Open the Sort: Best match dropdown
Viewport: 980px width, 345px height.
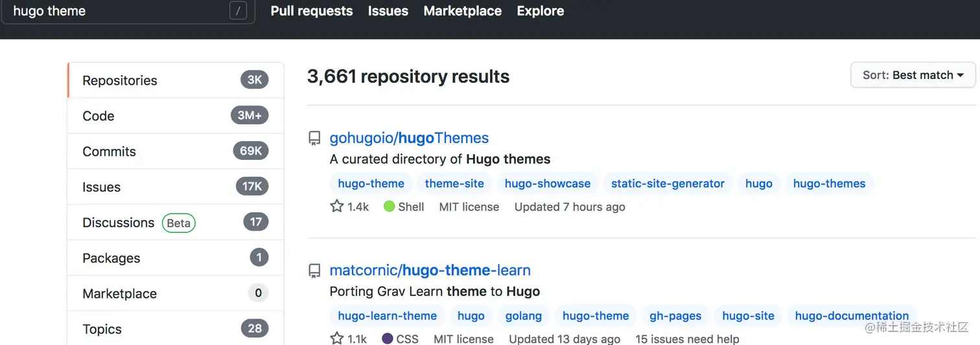[x=913, y=75]
